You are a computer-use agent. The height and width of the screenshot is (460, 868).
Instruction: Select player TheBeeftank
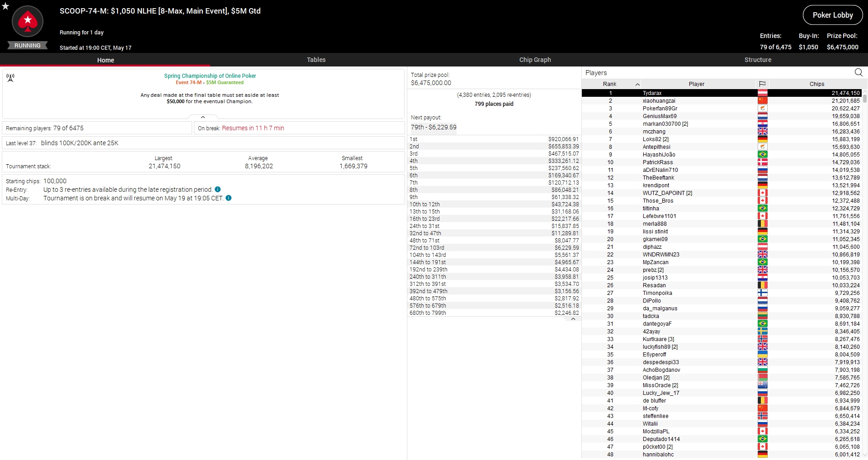722,178
